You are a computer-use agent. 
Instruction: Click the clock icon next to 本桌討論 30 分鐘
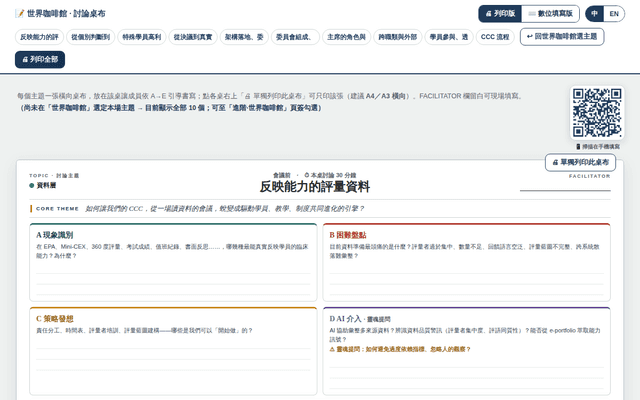pos(307,175)
